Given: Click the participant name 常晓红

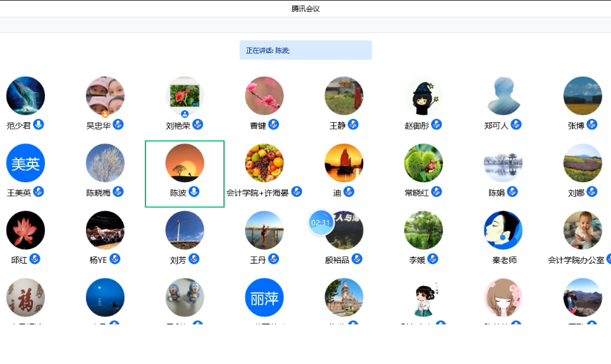Looking at the screenshot, I should click(x=417, y=193).
